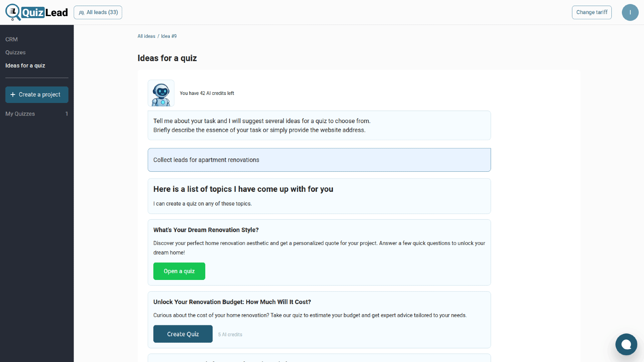Go to the Quizzes section
This screenshot has height=362, width=644.
pos(15,52)
